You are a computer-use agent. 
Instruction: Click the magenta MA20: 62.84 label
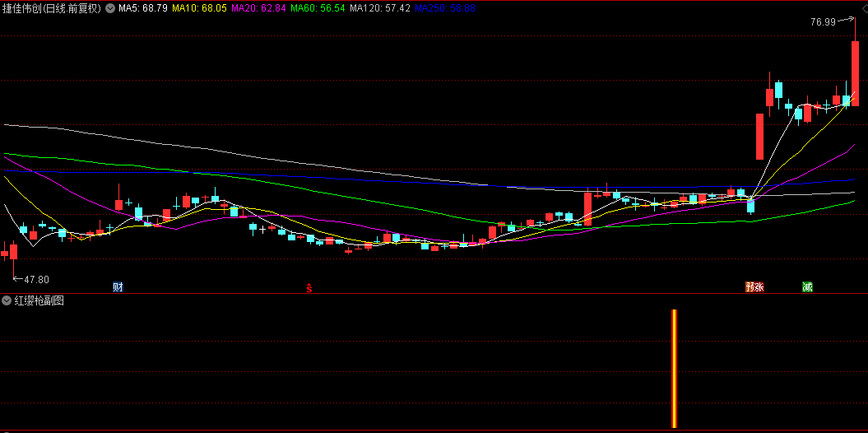(258, 8)
